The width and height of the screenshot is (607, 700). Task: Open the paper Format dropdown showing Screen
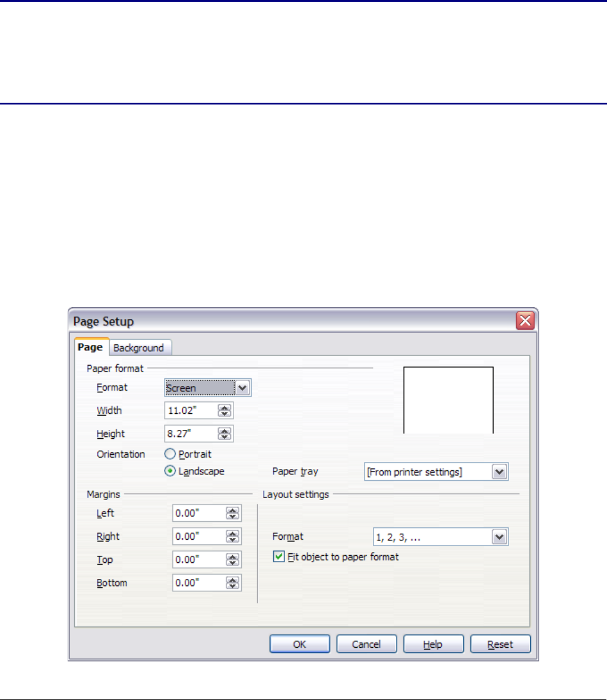click(208, 388)
